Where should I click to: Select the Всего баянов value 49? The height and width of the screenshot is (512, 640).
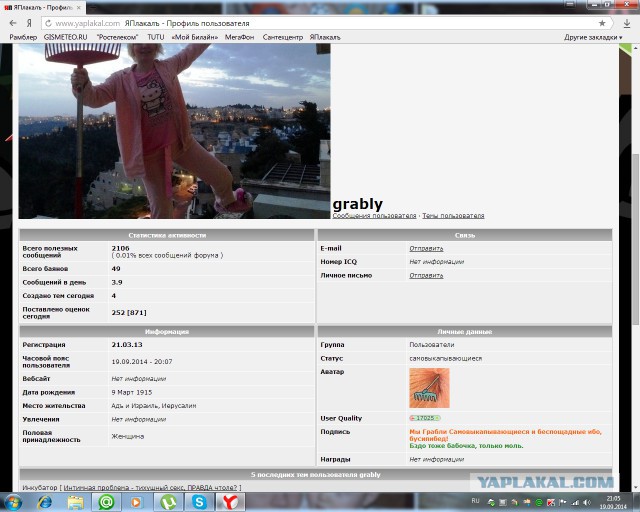[116, 269]
